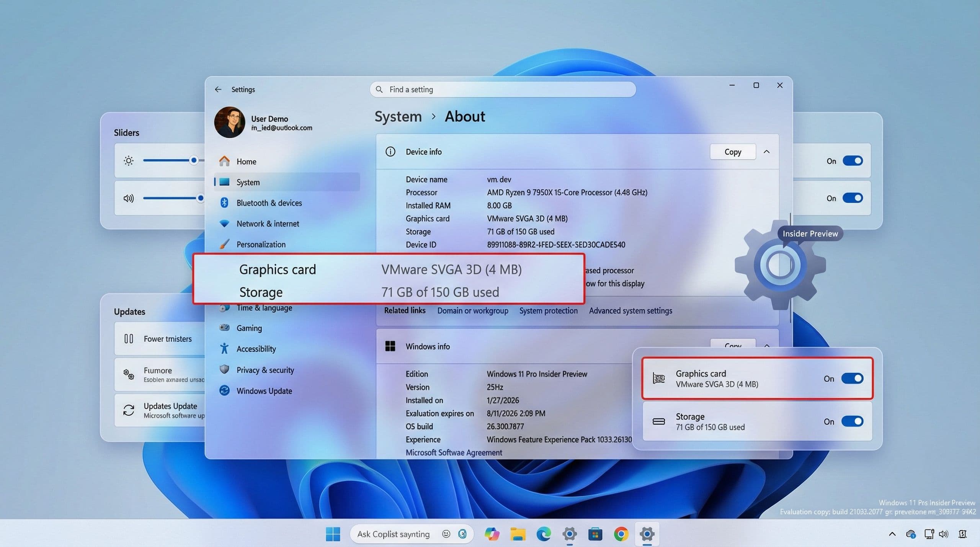Click the Find a setting search box
980x547 pixels.
click(x=501, y=89)
